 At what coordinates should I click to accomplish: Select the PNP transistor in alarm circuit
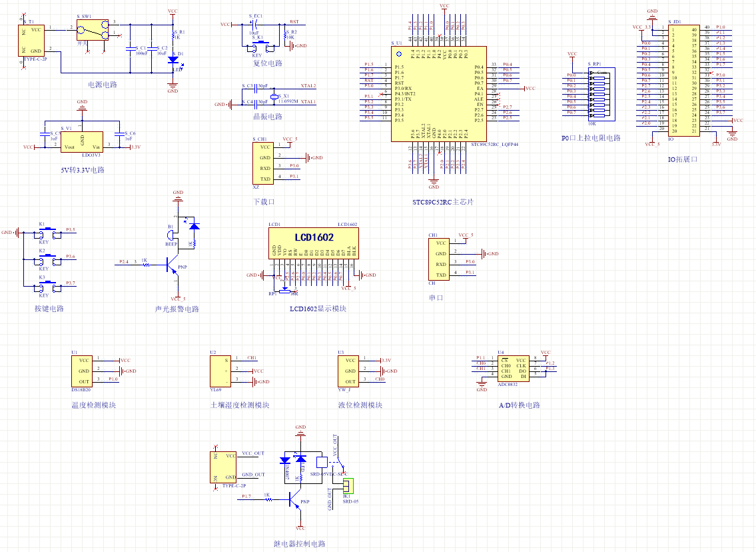[173, 265]
